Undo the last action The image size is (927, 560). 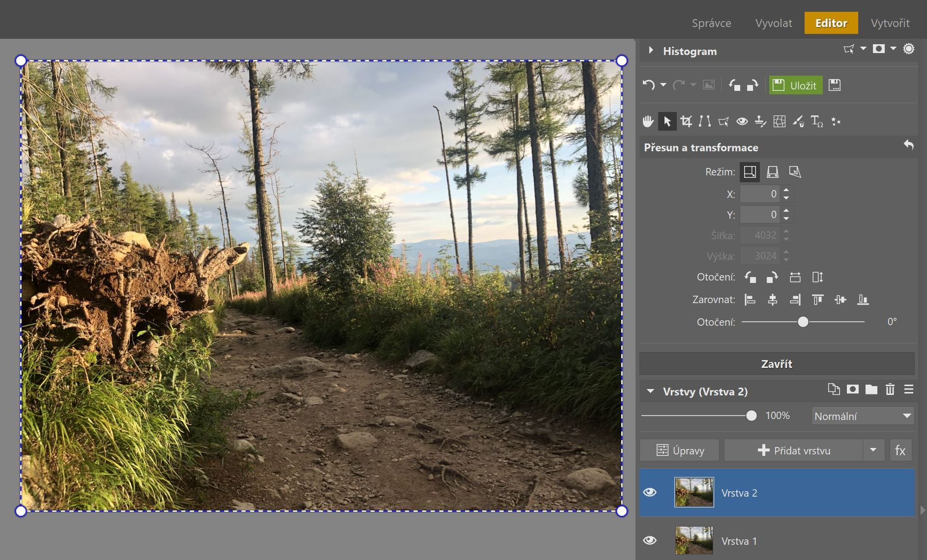point(649,85)
